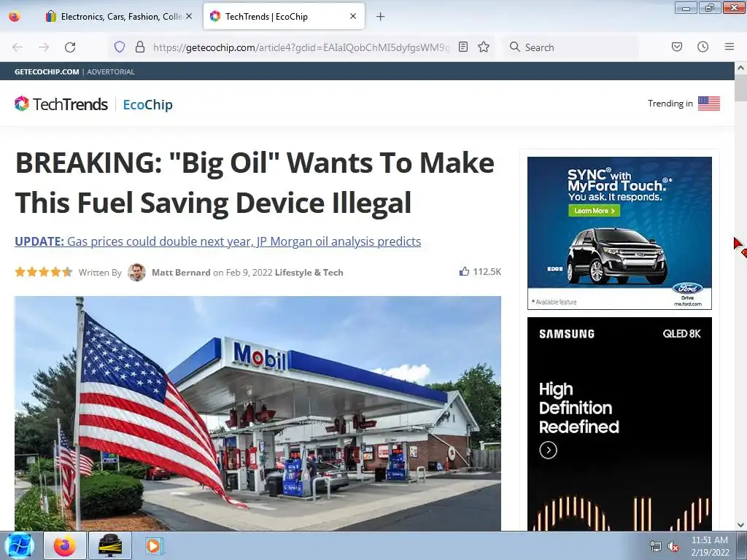Close the TechTrends EcoChip tab
Screen dimensions: 747x560
[353, 16]
